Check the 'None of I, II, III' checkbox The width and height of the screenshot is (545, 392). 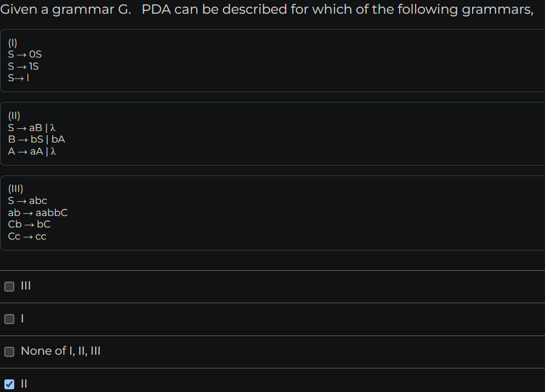(9, 351)
